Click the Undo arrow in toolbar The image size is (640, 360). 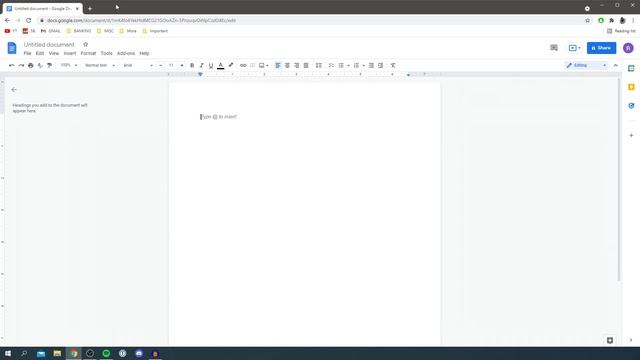(11, 65)
